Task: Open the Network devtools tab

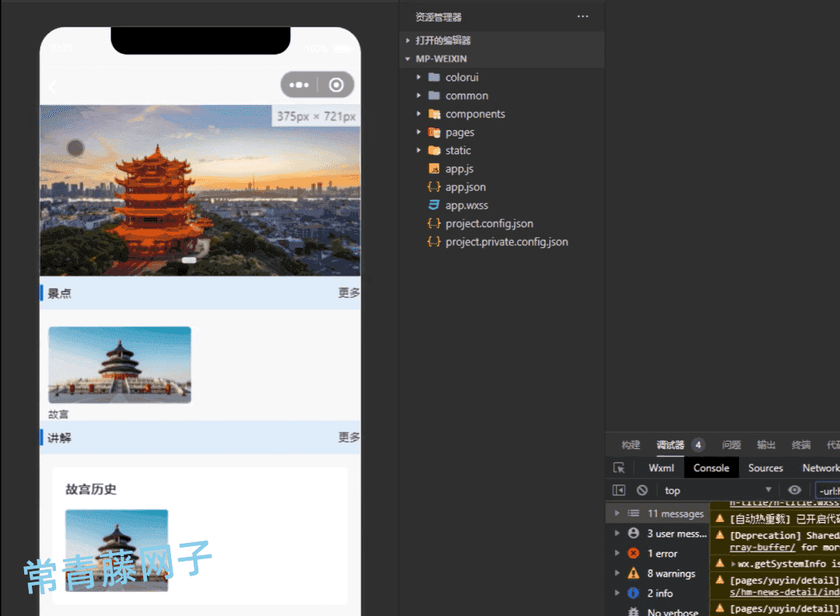Action: pos(821,467)
